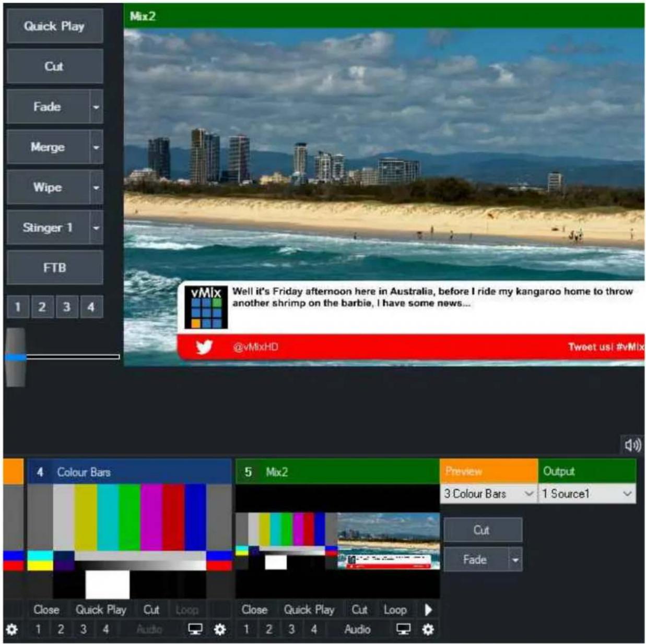646x644 pixels.
Task: Toggle overlay 2 for Colour Bars input
Action: pos(61,629)
